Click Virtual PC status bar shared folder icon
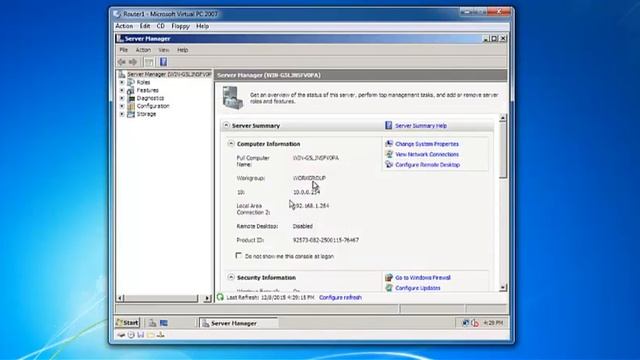Screen dimensions: 640x360 click(151, 335)
